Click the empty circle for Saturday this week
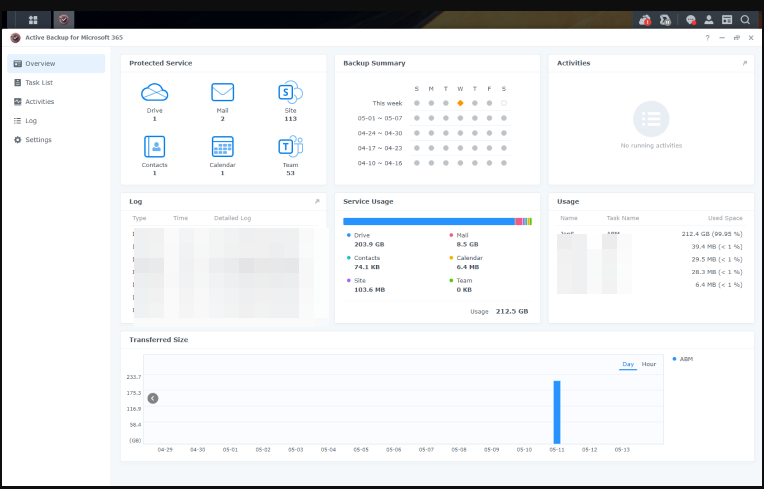This screenshot has width=764, height=489. click(504, 103)
